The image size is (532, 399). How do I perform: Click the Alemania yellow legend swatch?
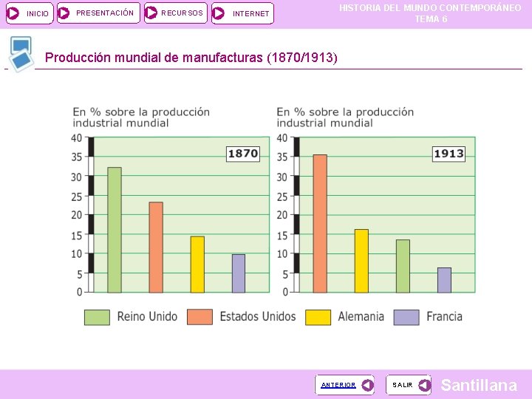point(318,317)
